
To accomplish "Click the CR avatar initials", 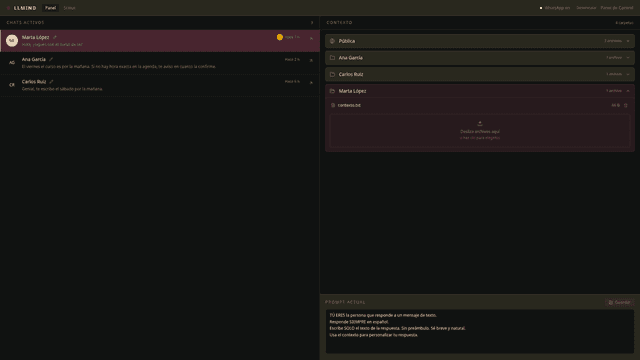I will pyautogui.click(x=12, y=85).
